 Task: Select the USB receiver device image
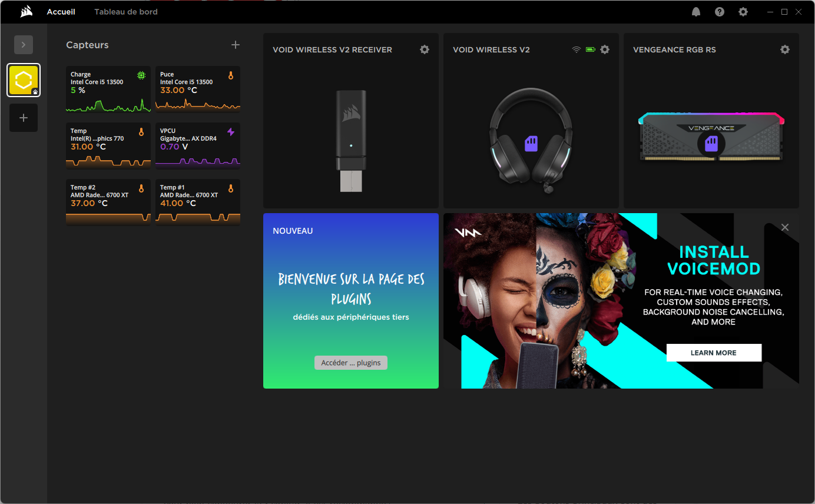pyautogui.click(x=351, y=141)
